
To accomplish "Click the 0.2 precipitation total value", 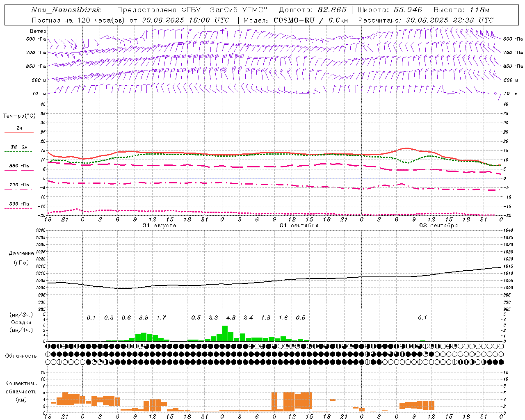I will click(x=109, y=317).
